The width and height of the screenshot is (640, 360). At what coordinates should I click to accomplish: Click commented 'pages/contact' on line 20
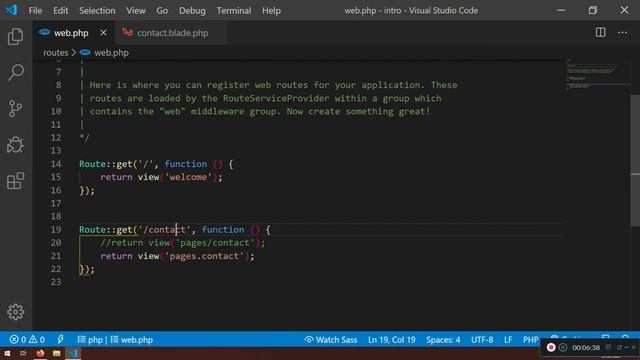tap(215, 243)
